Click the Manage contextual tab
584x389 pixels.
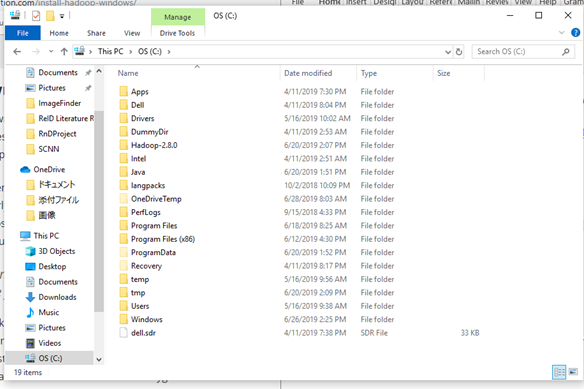(x=178, y=17)
